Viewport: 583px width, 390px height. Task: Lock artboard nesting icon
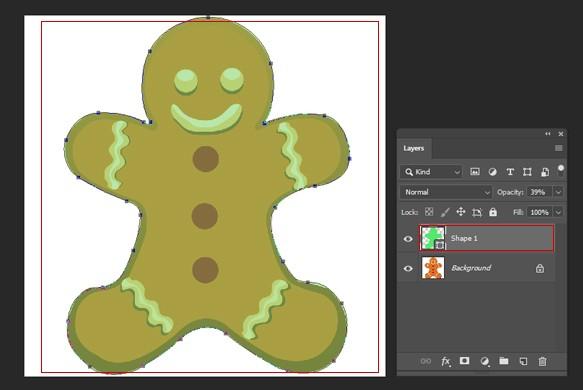tap(477, 212)
